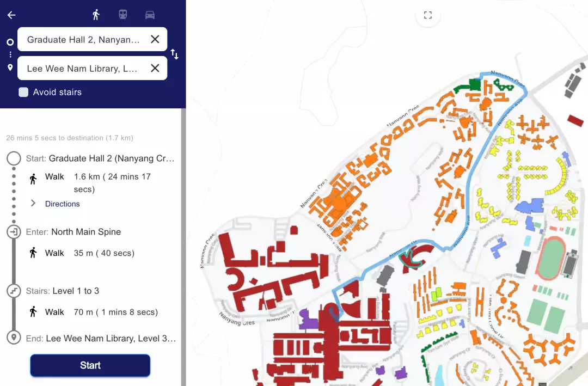The image size is (588, 386).
Task: Open the Directions link
Action: [x=63, y=204]
